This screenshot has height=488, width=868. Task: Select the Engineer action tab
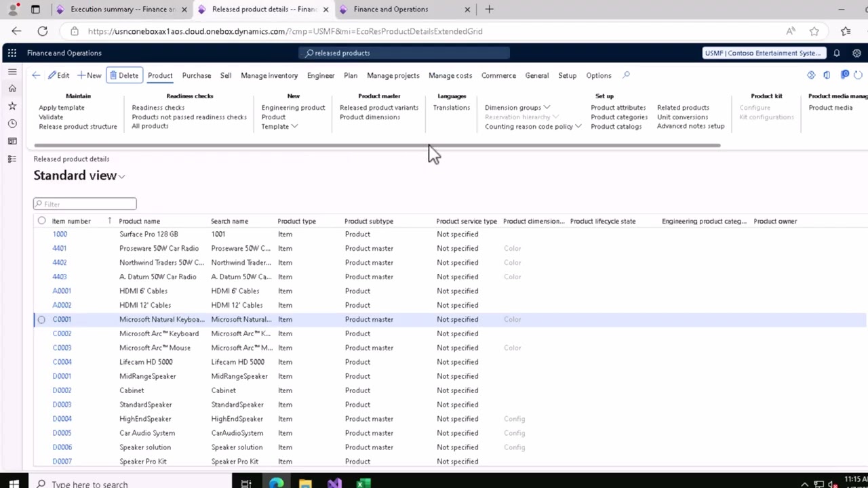tap(321, 75)
